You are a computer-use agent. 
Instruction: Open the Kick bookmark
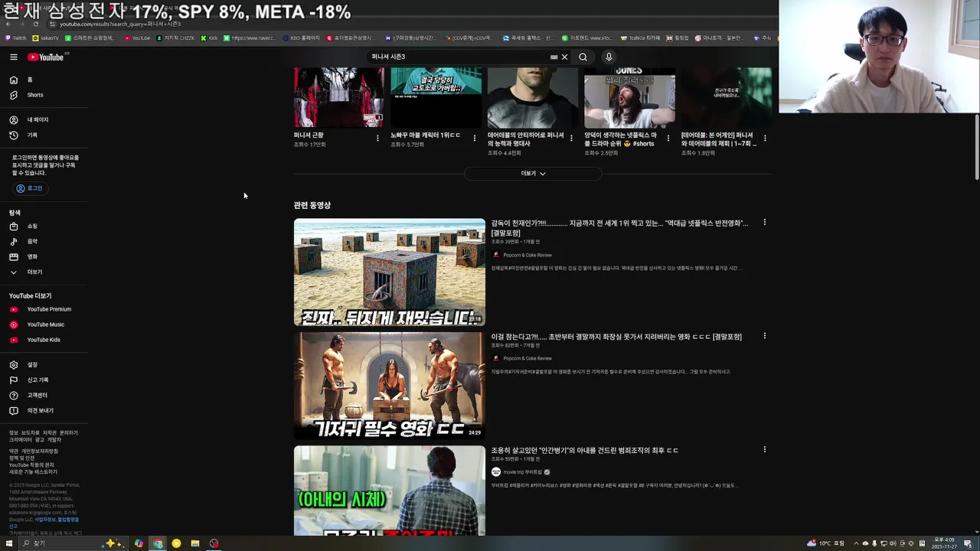coord(209,37)
